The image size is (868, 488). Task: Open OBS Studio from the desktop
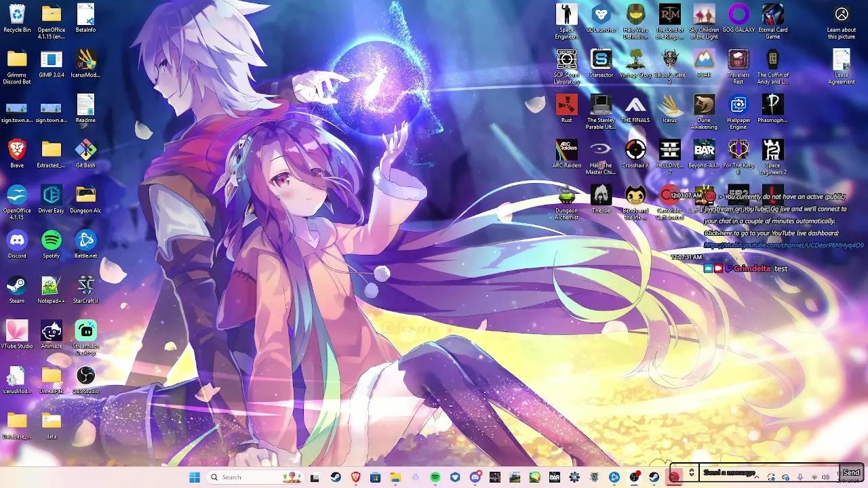[x=85, y=380]
